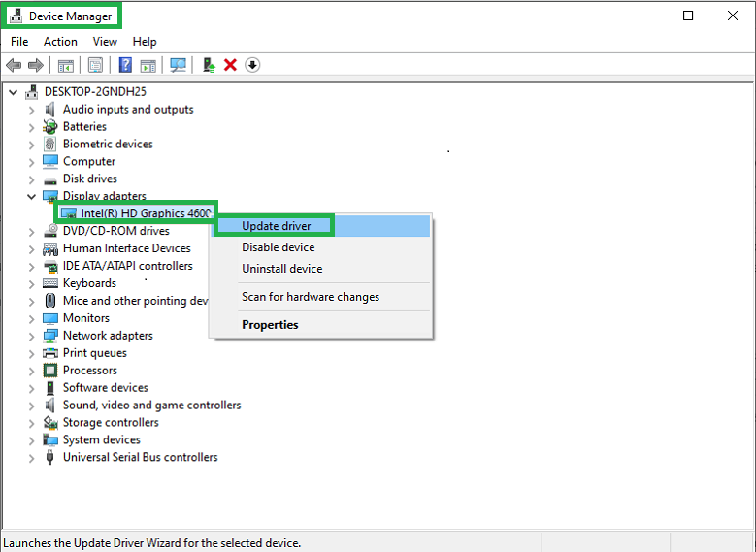Image resolution: width=756 pixels, height=552 pixels.
Task: Select the System devices label
Action: click(x=102, y=439)
